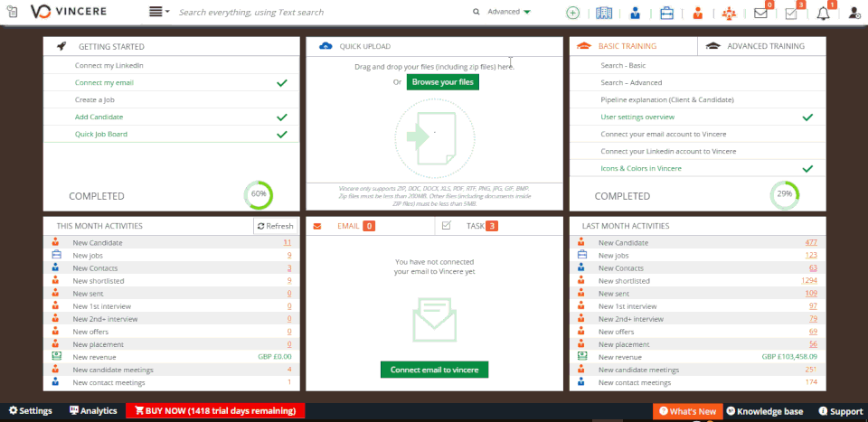
Task: Open the hamburger search-type dropdown
Action: (x=159, y=12)
